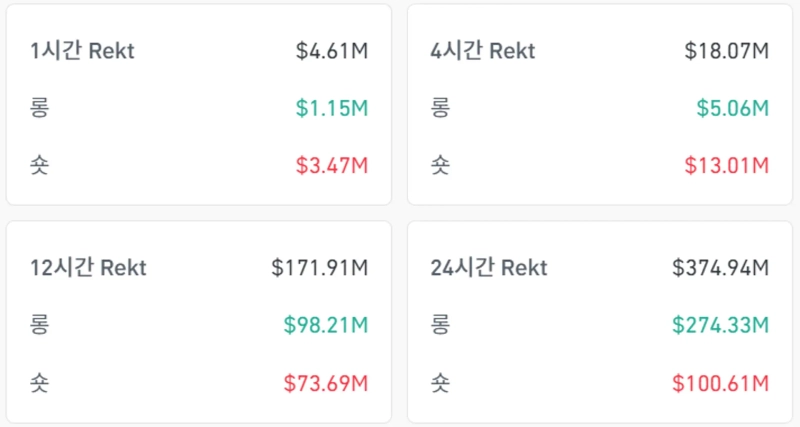The width and height of the screenshot is (800, 427).
Task: Select the $4.61M total in 1시간 Rekt
Action: click(332, 51)
